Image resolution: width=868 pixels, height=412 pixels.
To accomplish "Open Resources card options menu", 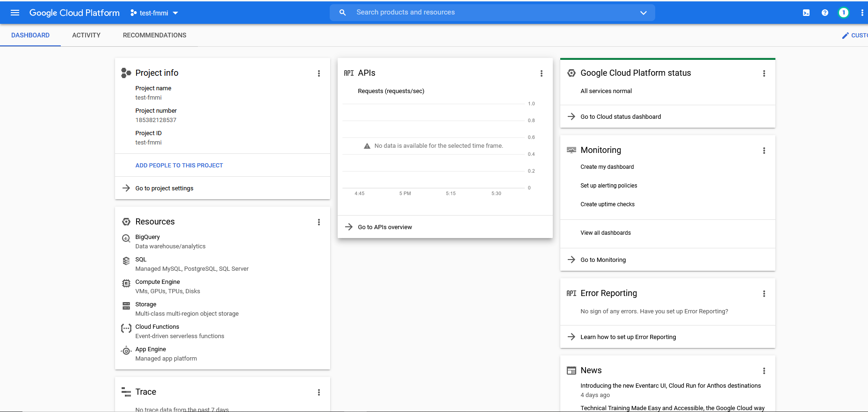I will (x=319, y=222).
